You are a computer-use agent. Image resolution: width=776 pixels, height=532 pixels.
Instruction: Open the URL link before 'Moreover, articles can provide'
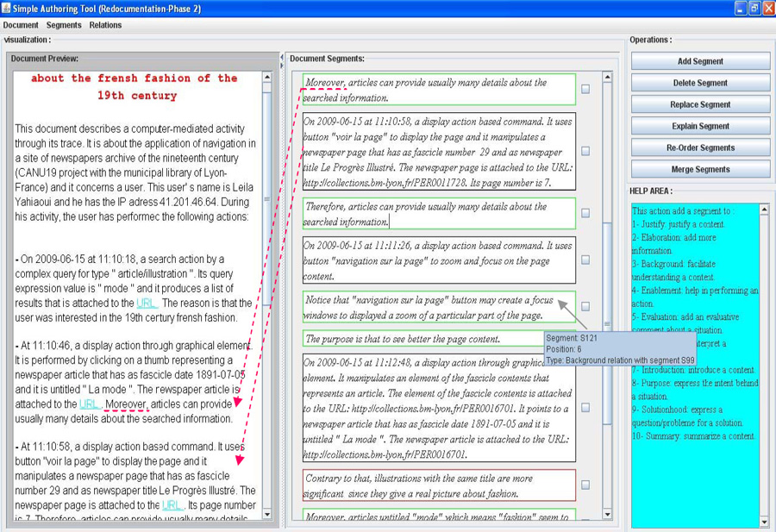[x=90, y=404]
